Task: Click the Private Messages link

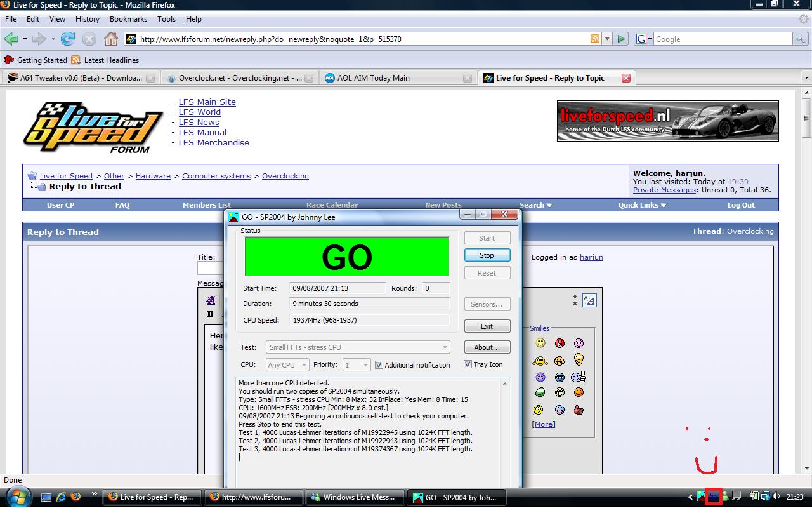Action: coord(664,190)
